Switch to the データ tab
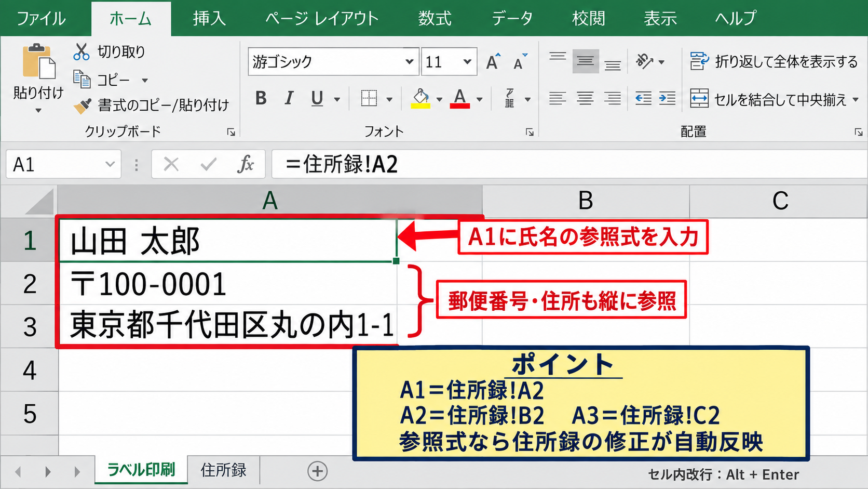 512,19
